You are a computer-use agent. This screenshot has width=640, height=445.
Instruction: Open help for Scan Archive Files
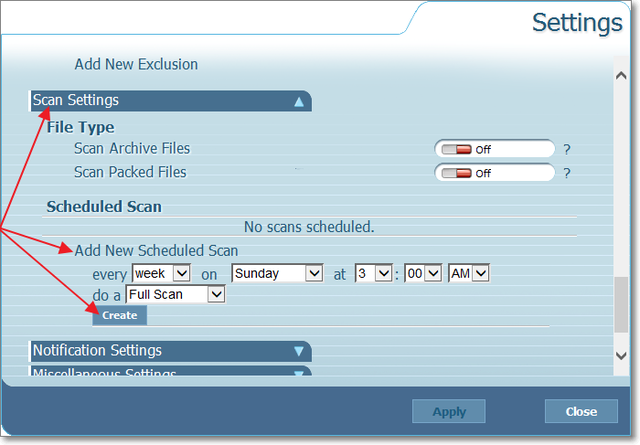pos(567,149)
